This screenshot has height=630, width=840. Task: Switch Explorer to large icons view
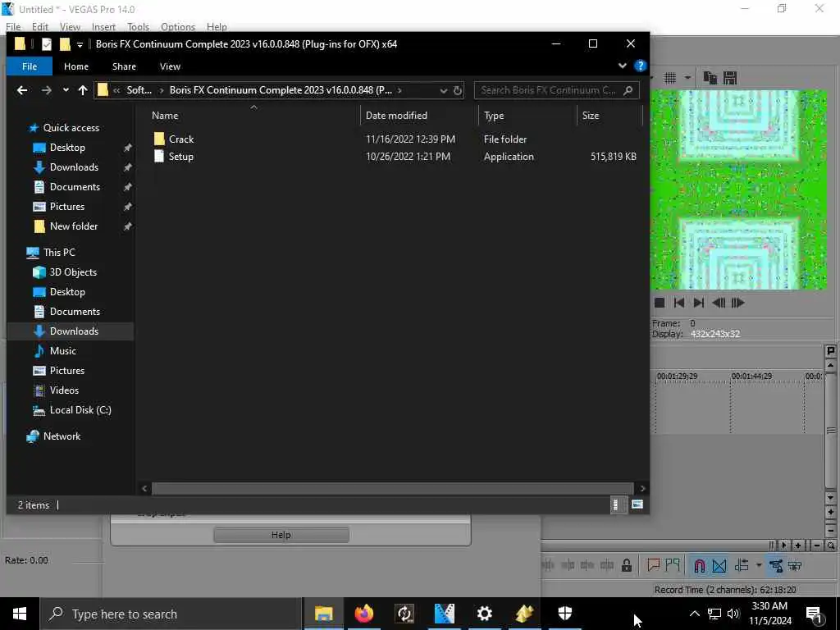pos(637,504)
